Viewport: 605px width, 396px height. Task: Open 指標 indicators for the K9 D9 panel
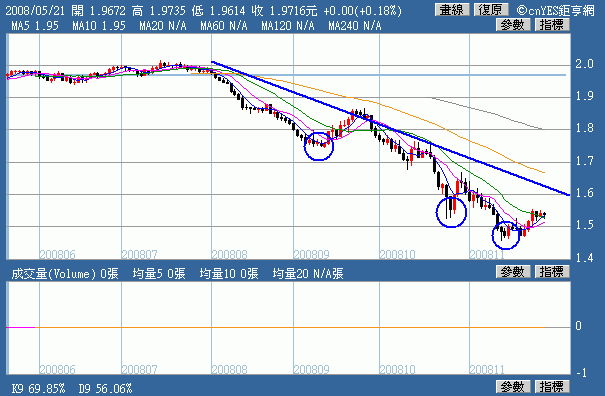point(552,386)
